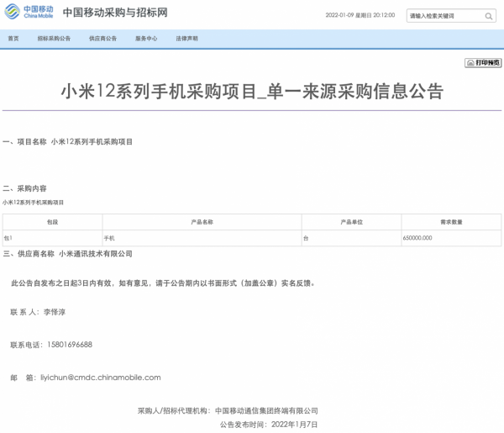The height and width of the screenshot is (433, 504).
Task: Click the 一、项目名称 line
Action: (x=67, y=142)
